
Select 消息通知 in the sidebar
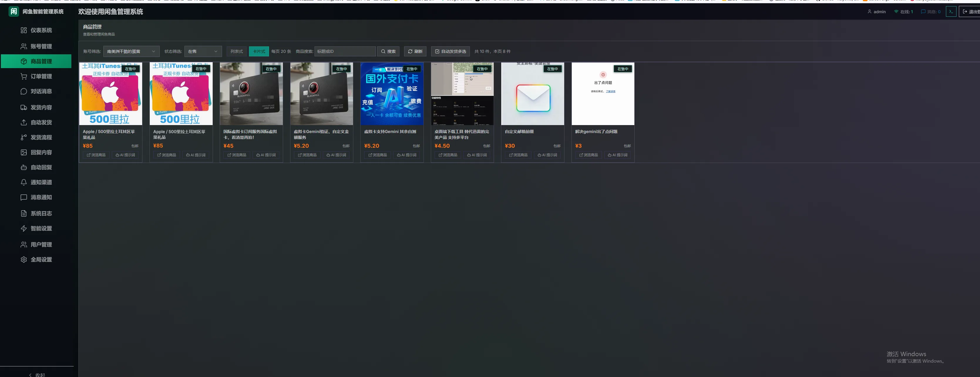pos(36,197)
